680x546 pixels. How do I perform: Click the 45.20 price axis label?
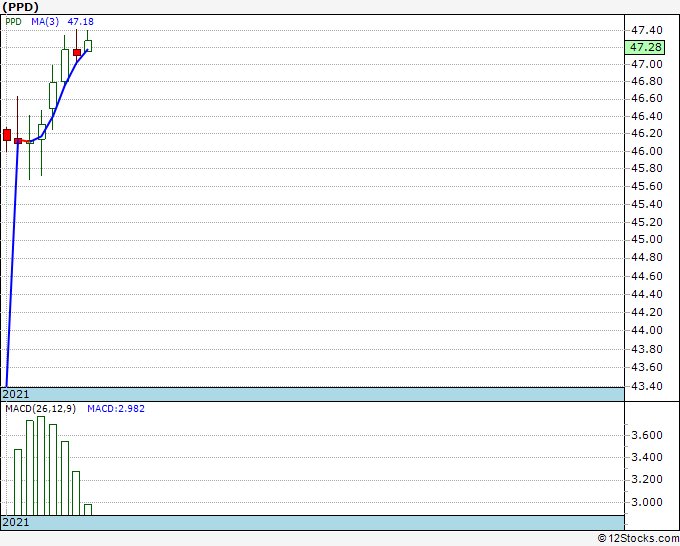tap(646, 222)
